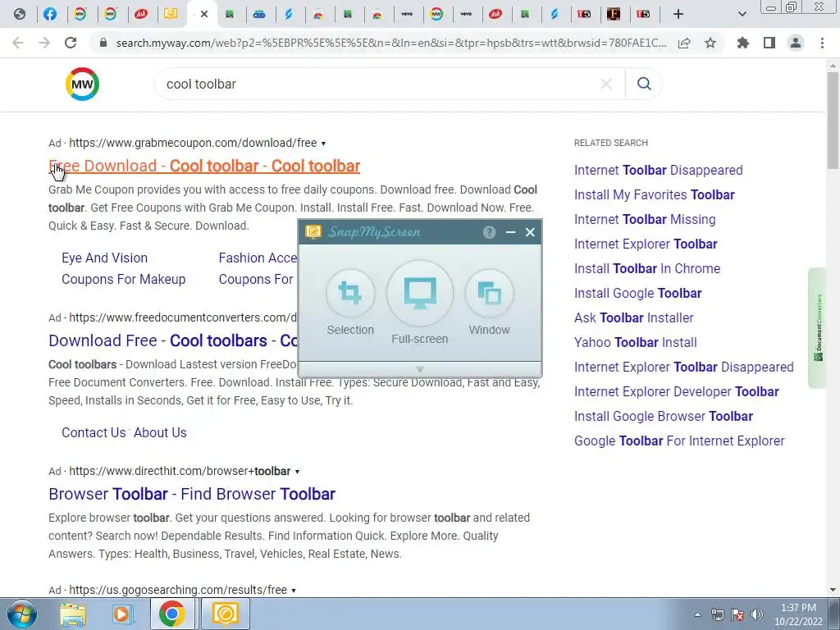The height and width of the screenshot is (630, 840).
Task: Switch to the Facebook tab
Action: point(50,14)
